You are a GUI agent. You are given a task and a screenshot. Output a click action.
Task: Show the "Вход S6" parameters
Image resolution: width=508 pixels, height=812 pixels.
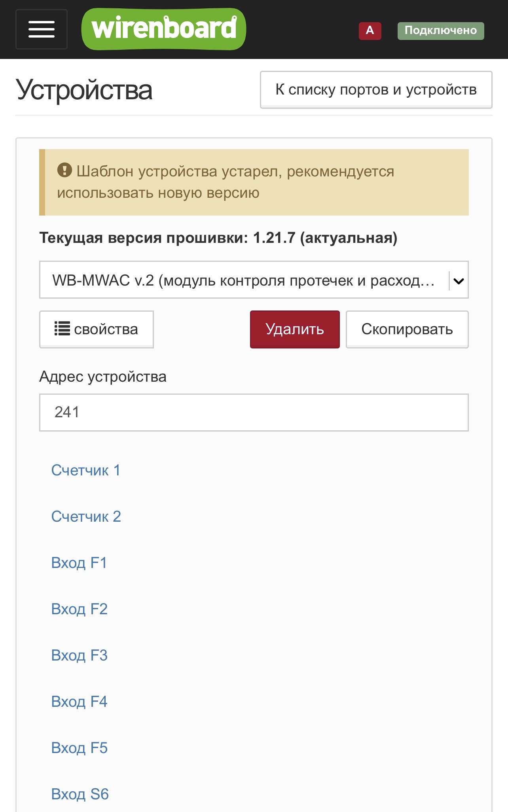pyautogui.click(x=80, y=794)
